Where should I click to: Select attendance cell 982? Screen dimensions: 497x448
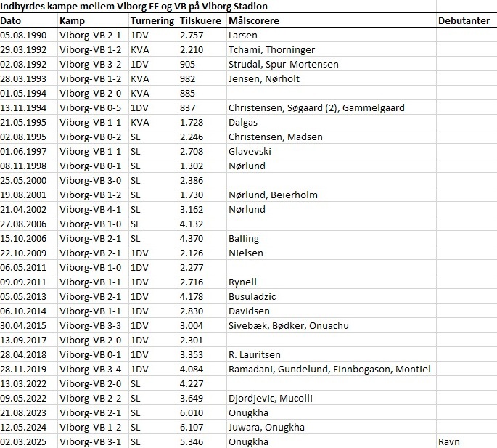click(x=188, y=78)
